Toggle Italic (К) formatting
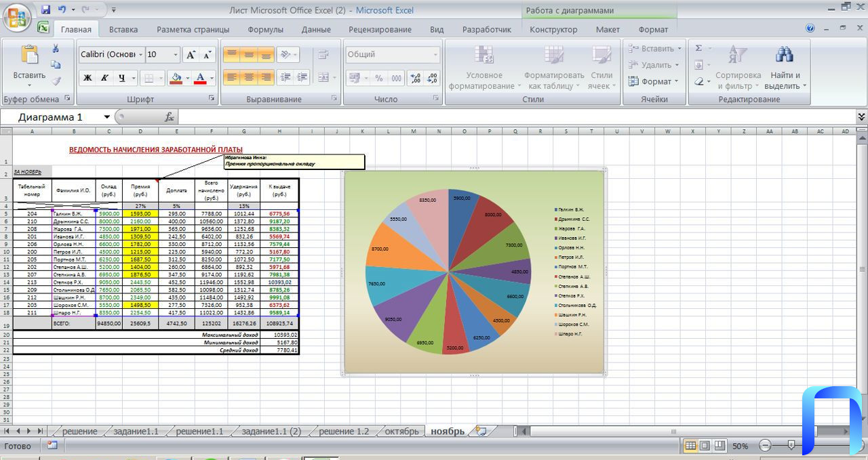 click(104, 78)
